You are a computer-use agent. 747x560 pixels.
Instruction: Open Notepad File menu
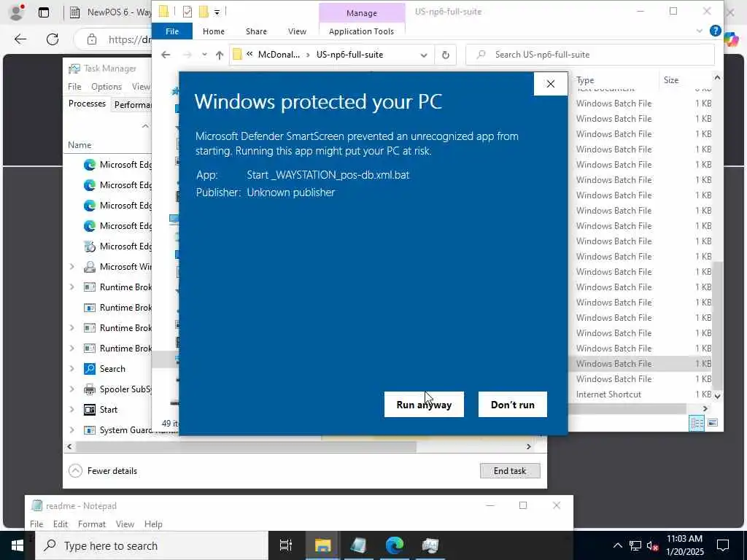(x=36, y=524)
